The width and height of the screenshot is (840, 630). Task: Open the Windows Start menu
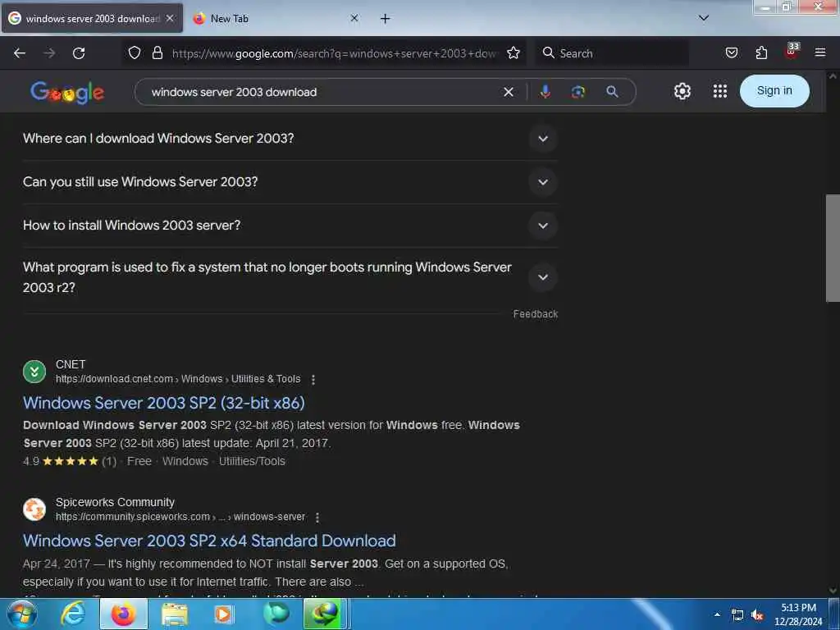pos(21,614)
